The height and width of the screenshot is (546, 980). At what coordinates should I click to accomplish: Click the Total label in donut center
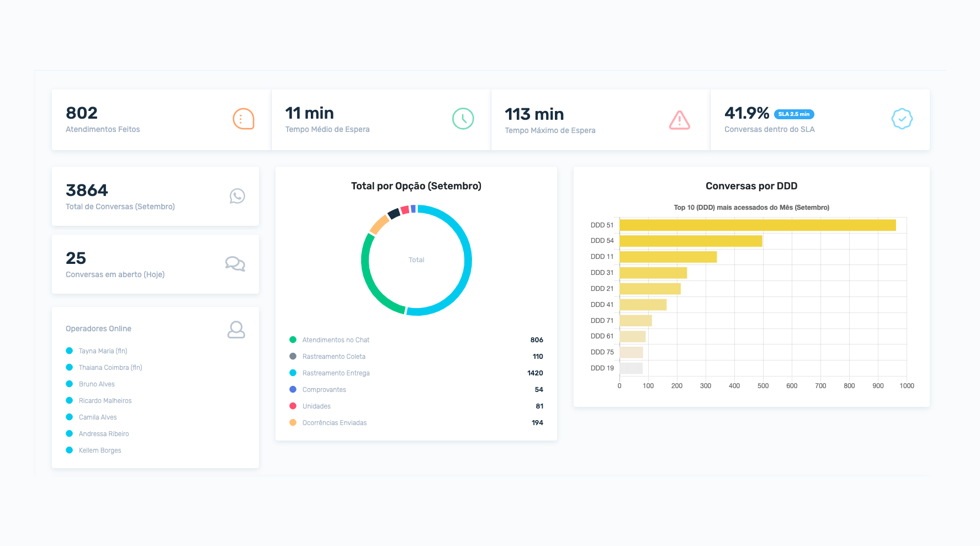[416, 260]
